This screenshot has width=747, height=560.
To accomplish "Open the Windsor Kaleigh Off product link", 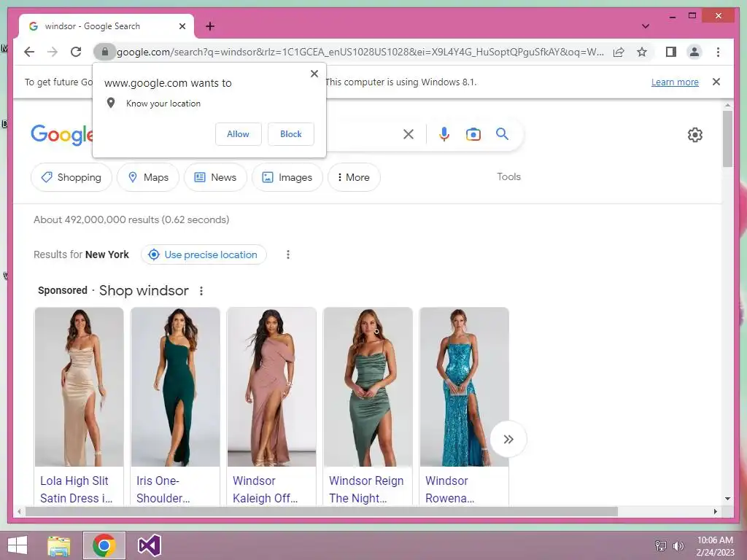I will 265,489.
